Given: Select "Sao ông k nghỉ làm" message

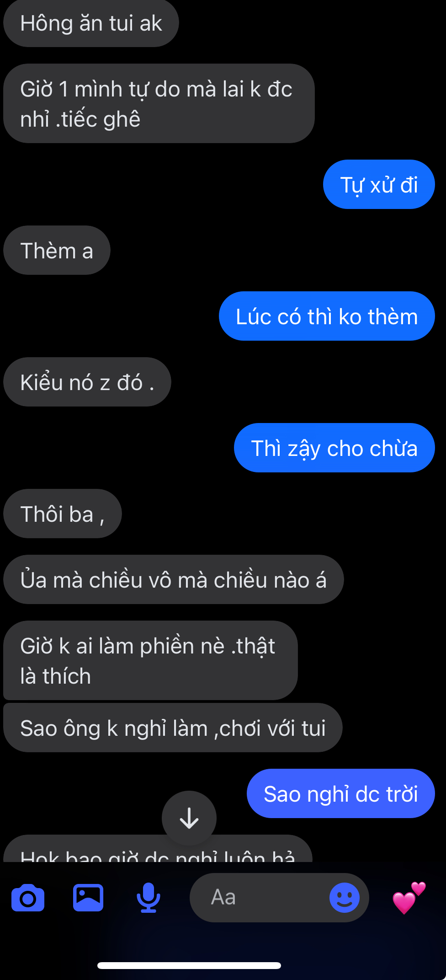Looking at the screenshot, I should [x=173, y=728].
